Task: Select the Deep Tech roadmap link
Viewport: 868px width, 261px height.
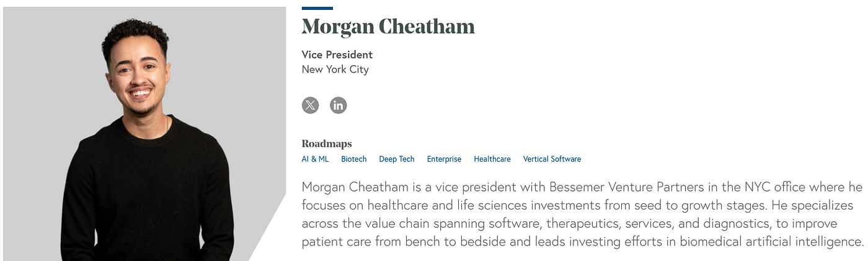Action: click(x=397, y=159)
